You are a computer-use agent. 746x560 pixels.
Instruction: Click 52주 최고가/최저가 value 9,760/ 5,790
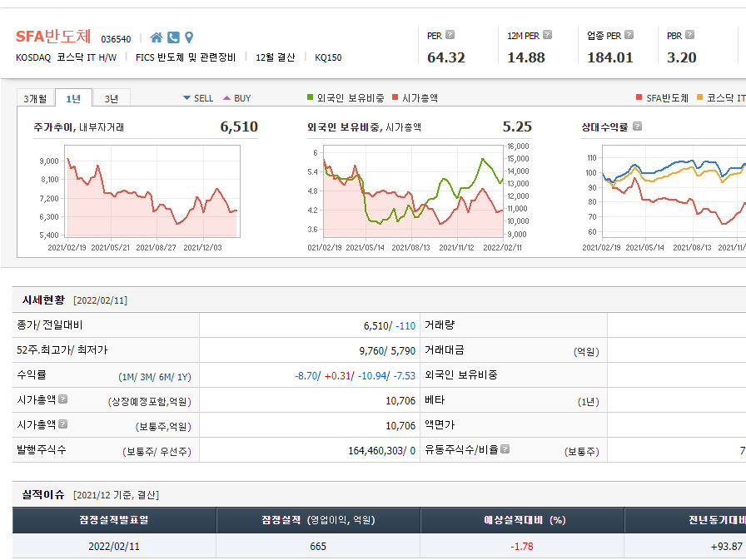tap(387, 351)
